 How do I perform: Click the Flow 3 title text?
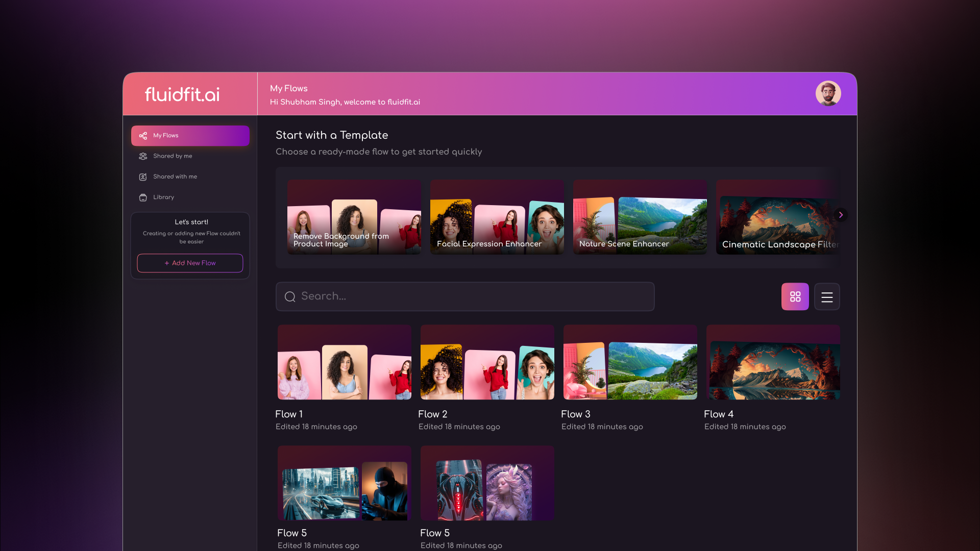[576, 414]
